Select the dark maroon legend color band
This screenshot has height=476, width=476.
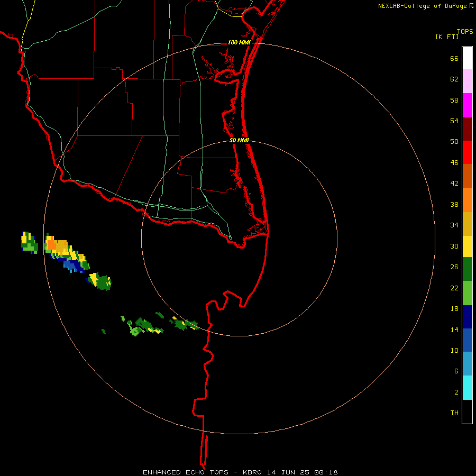pyautogui.click(x=467, y=129)
